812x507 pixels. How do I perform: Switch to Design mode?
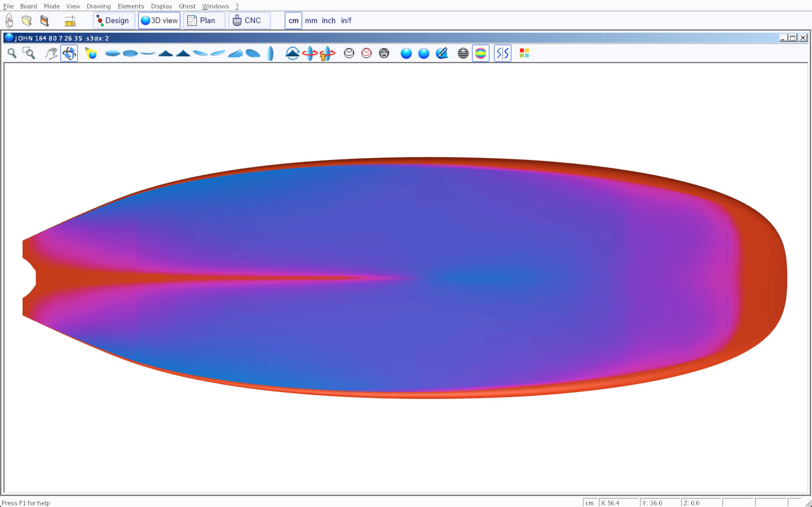point(114,21)
